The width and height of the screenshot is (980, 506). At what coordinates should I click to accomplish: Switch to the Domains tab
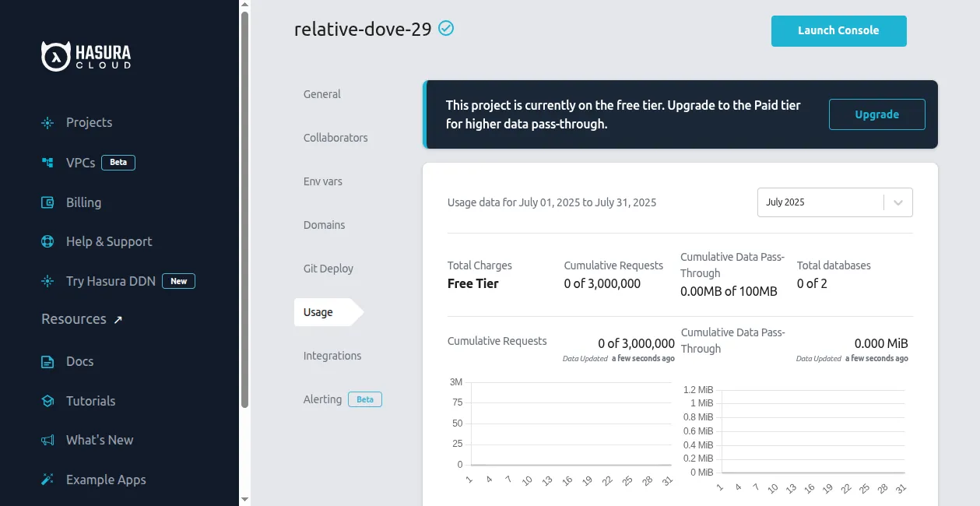[325, 225]
